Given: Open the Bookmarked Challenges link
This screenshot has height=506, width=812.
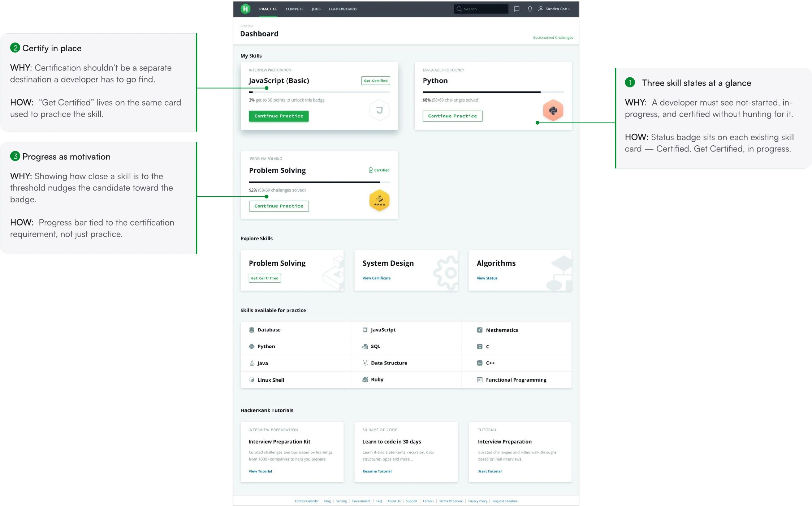Looking at the screenshot, I should (x=553, y=38).
